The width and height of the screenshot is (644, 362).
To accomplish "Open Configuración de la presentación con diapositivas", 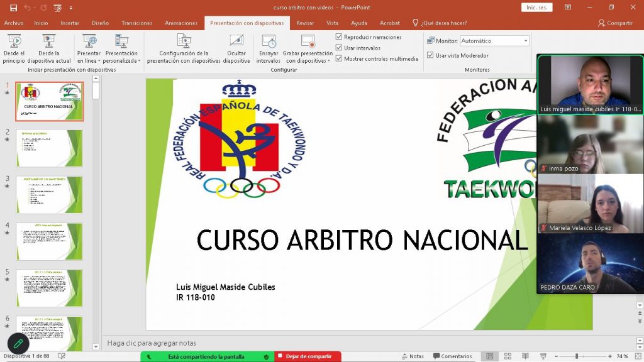I will coord(184,42).
